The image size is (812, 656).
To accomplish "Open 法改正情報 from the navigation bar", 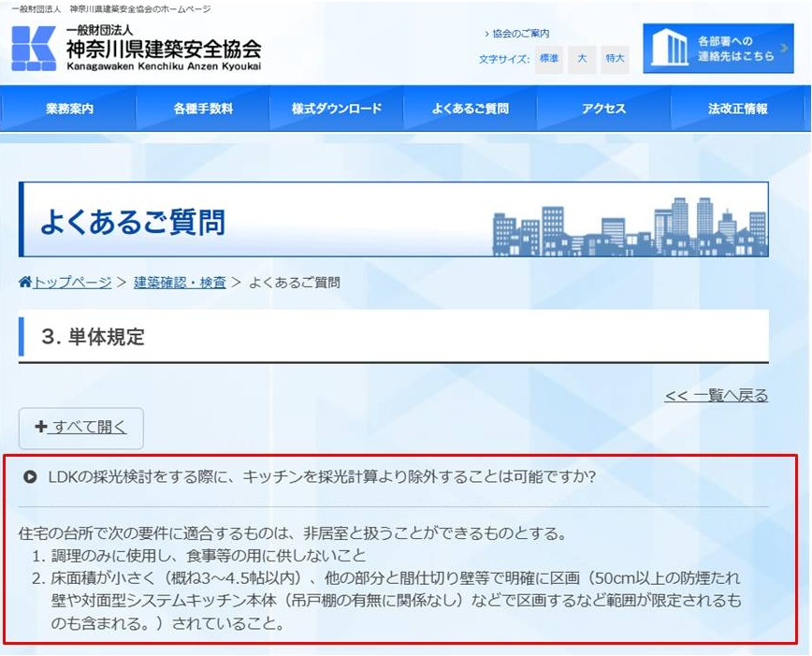I will 737,109.
